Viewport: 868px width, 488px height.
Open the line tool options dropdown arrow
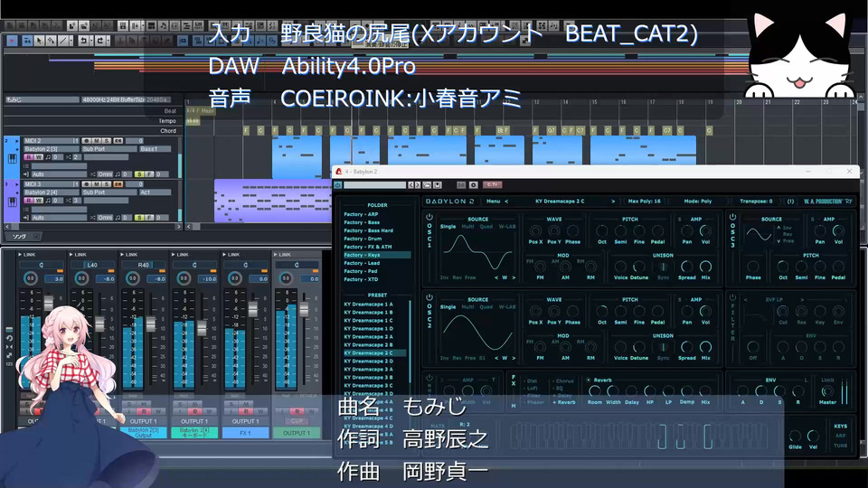[71, 41]
